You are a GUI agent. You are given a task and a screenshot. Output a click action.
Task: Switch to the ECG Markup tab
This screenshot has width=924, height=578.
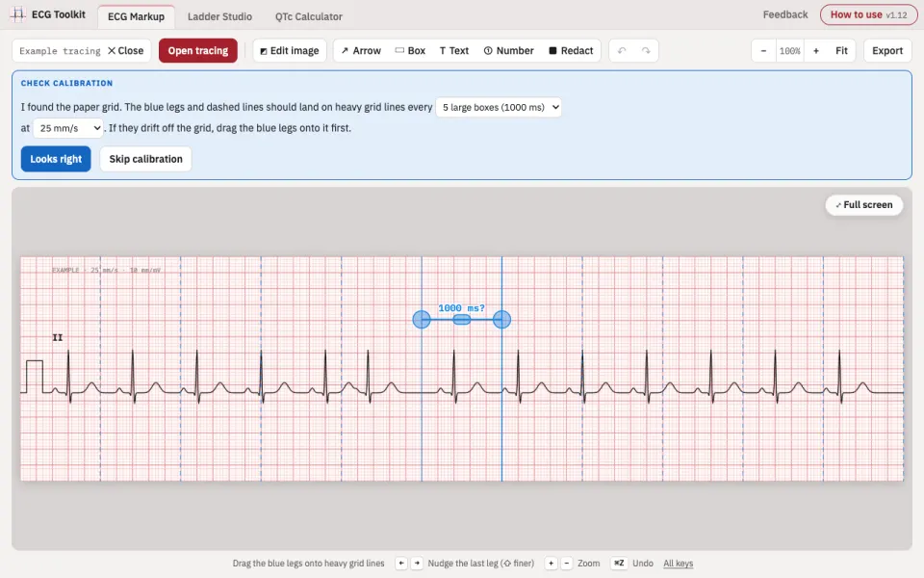(136, 16)
